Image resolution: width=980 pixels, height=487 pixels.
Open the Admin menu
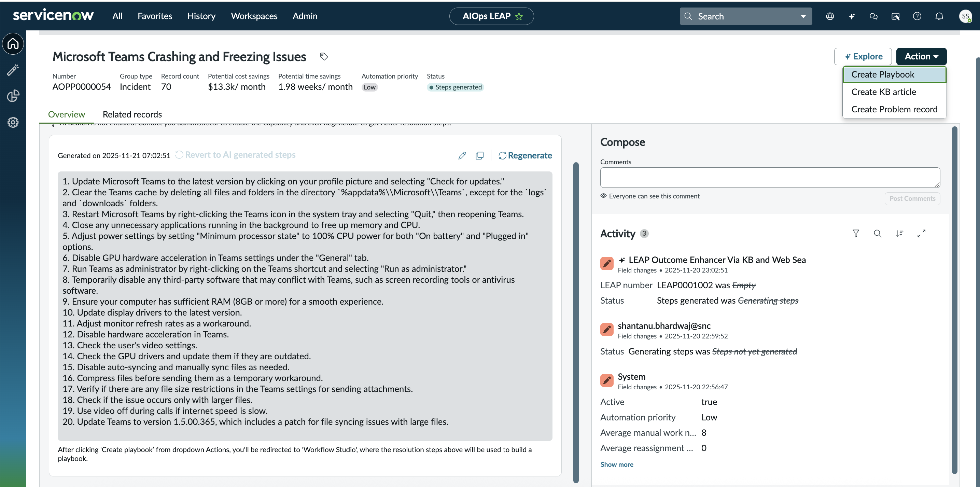click(x=305, y=16)
